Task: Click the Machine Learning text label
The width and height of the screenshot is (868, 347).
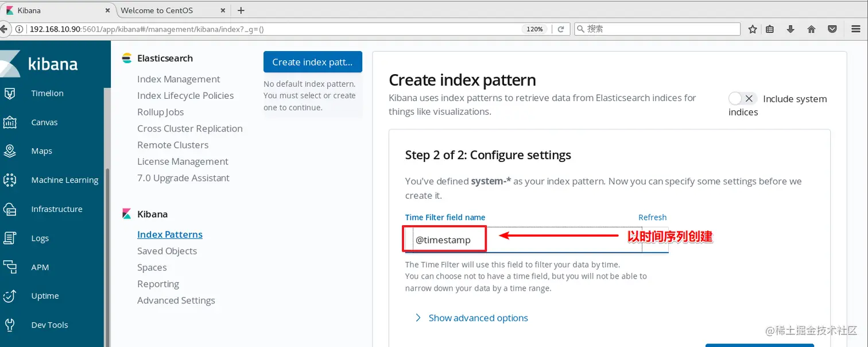Action: pyautogui.click(x=65, y=180)
